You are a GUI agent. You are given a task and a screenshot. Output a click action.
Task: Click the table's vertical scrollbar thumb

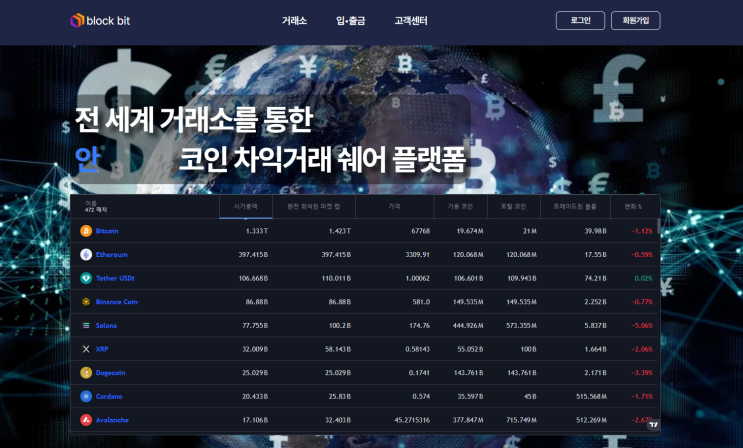(658, 227)
